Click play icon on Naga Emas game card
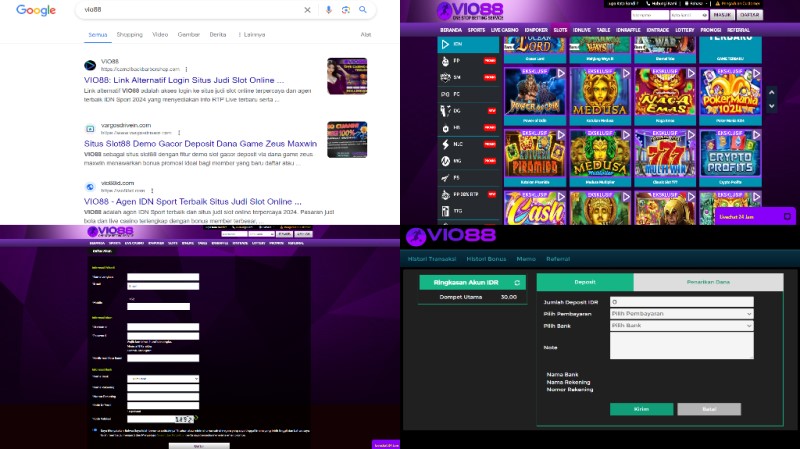 (x=691, y=73)
